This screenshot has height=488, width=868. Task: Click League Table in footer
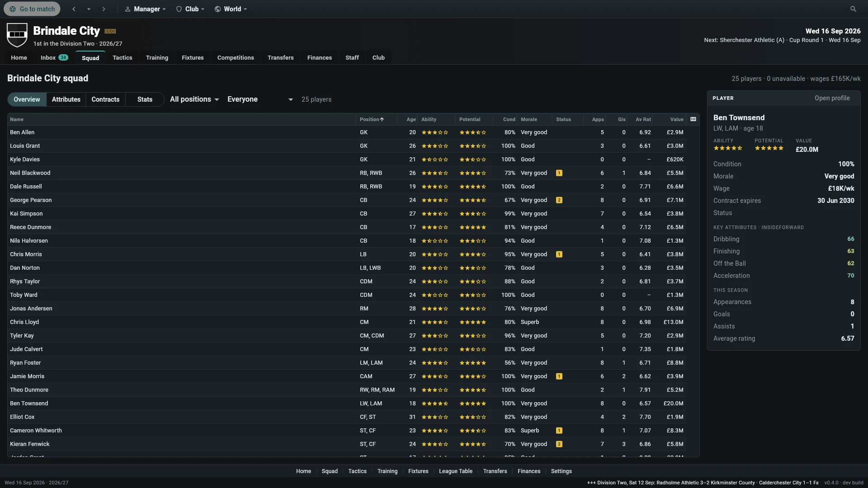tap(456, 471)
